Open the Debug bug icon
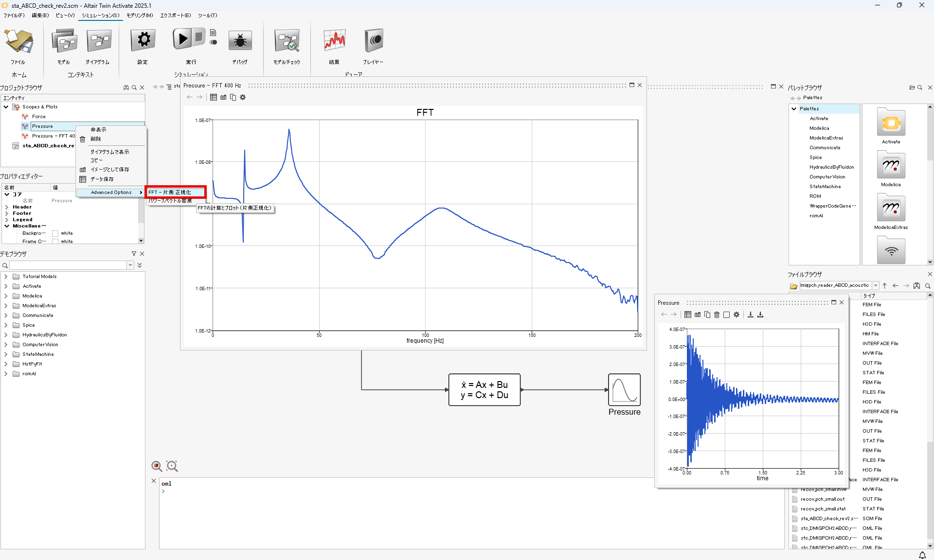The width and height of the screenshot is (934, 560). coord(240,41)
